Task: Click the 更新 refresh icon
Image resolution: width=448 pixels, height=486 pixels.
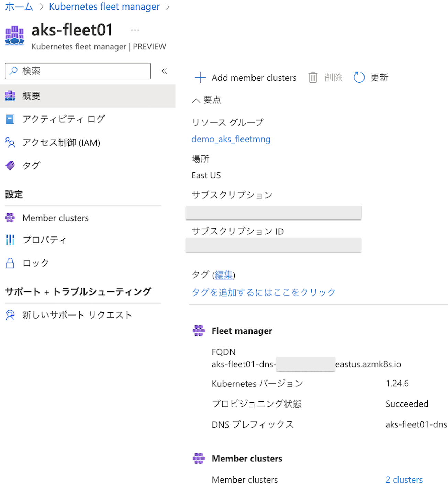Action: tap(359, 77)
